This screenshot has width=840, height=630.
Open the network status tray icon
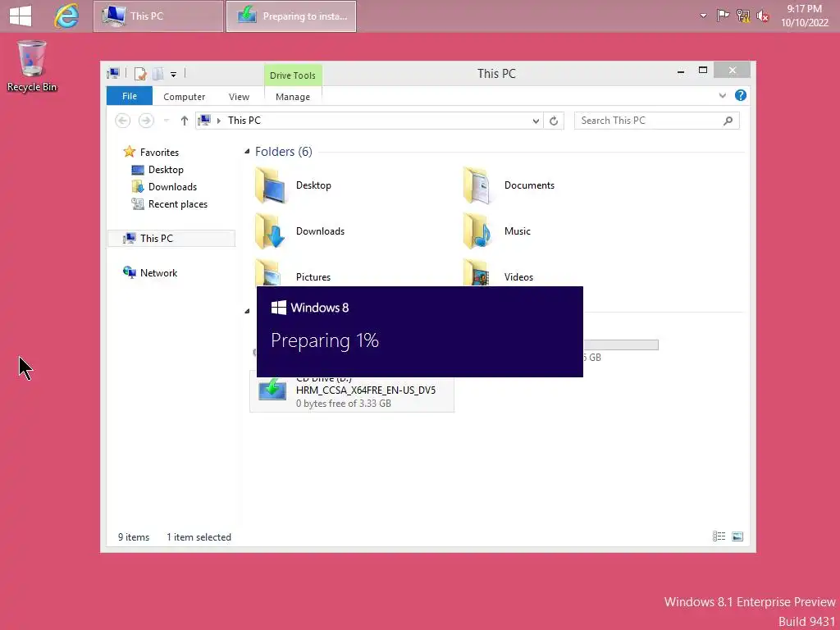pyautogui.click(x=742, y=16)
